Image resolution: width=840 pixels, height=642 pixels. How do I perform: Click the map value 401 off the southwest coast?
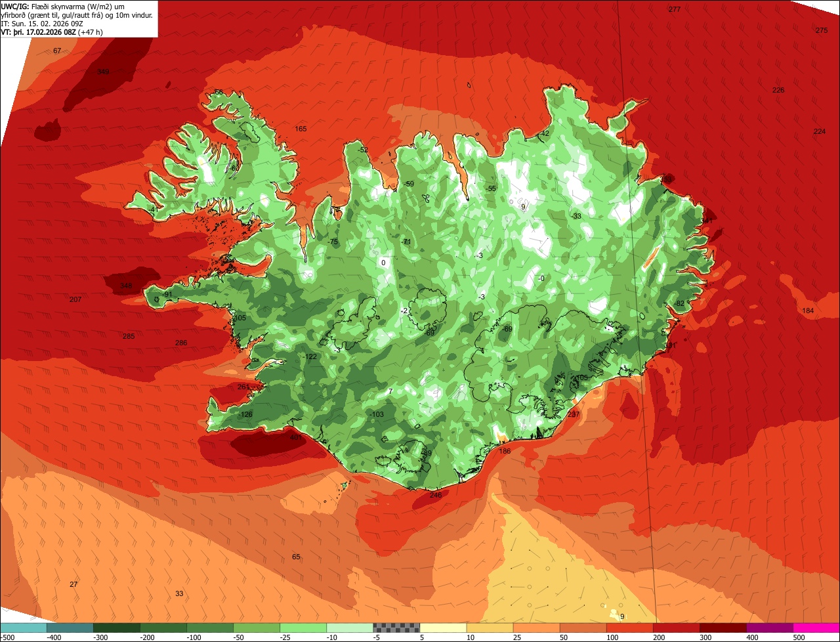[x=295, y=437]
